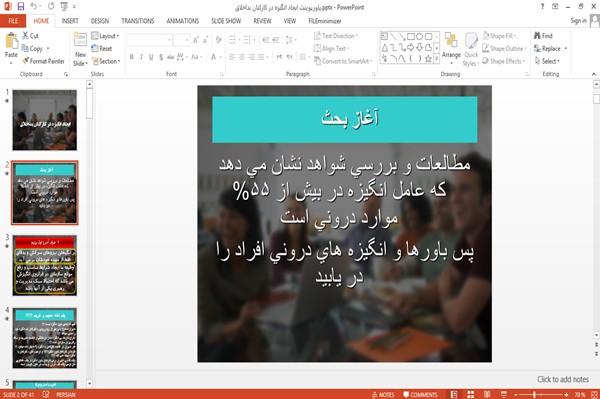Viewport: 600px width, 399px height.
Task: Open the Section dropdown menu
Action: tap(106, 61)
